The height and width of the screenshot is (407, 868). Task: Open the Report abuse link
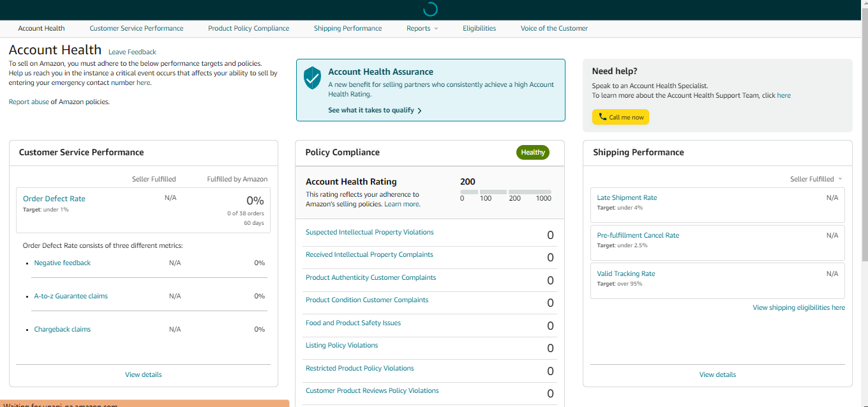[29, 102]
